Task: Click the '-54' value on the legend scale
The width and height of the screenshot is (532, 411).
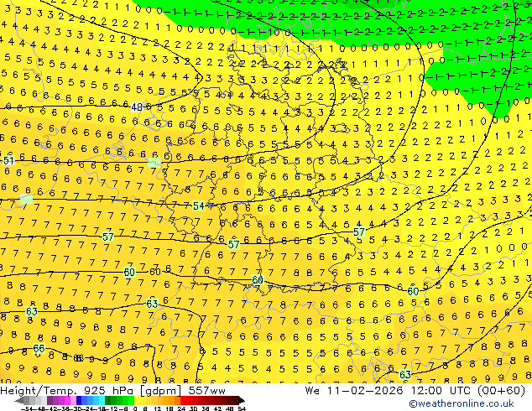Action: pyautogui.click(x=27, y=409)
